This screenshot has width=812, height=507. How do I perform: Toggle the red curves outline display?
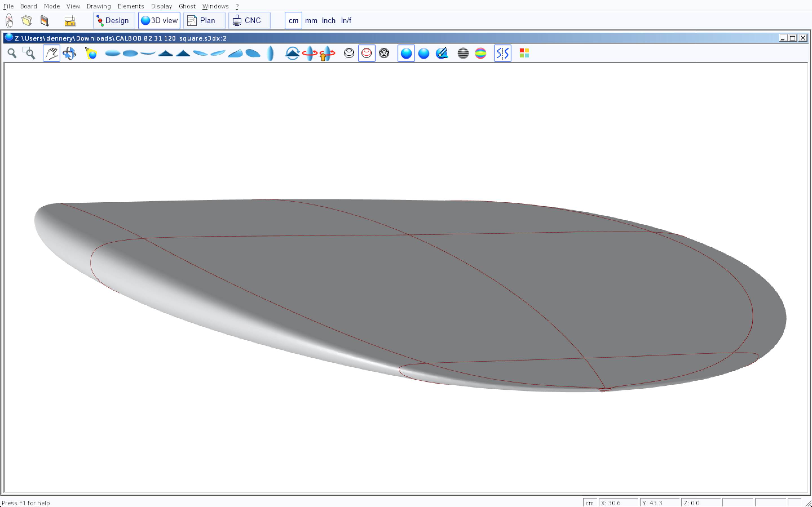367,53
